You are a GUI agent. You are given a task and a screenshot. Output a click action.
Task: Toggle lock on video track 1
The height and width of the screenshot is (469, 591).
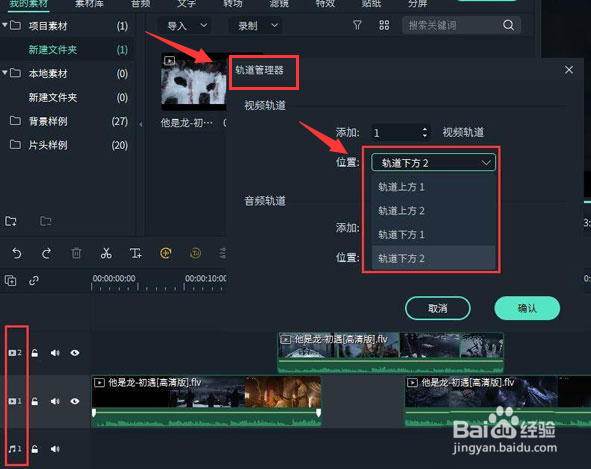(35, 401)
